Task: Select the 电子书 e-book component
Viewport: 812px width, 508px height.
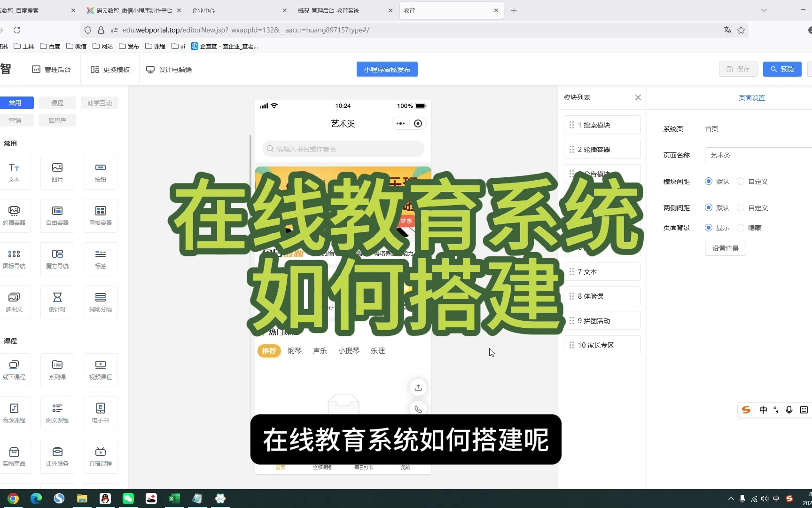Action: pos(101,413)
